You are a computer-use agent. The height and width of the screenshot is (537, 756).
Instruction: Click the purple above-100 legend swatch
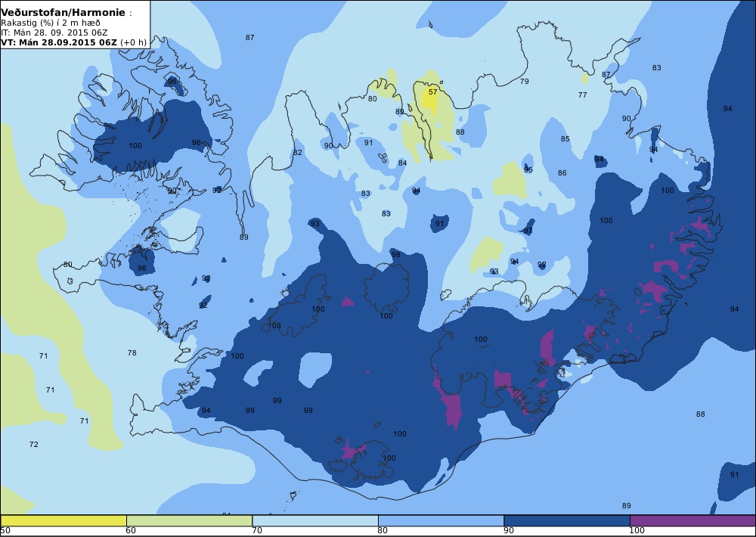point(692,520)
